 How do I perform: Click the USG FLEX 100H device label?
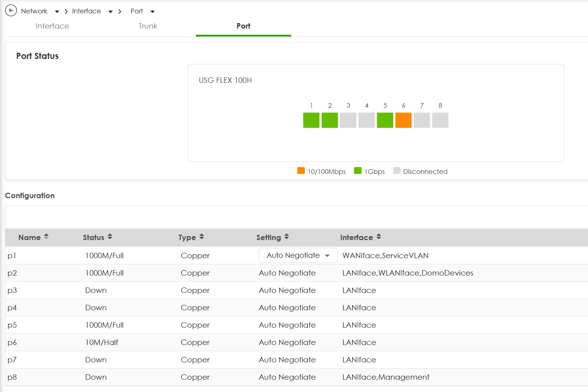[x=225, y=80]
